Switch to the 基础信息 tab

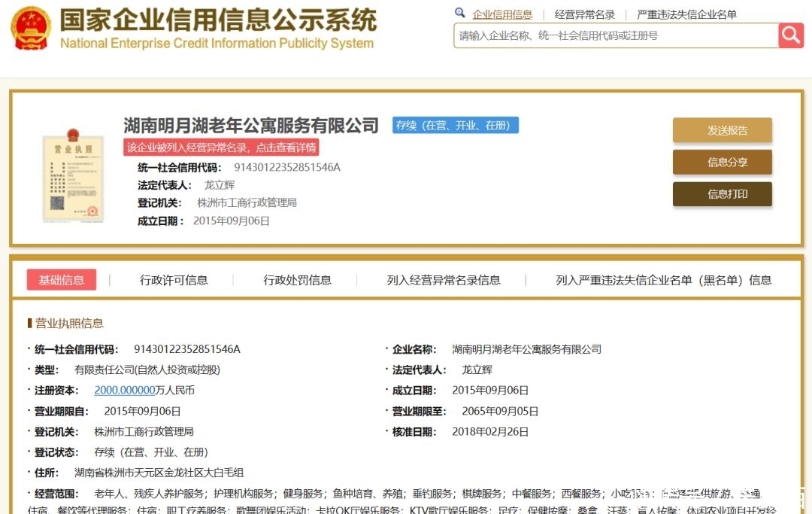(62, 280)
